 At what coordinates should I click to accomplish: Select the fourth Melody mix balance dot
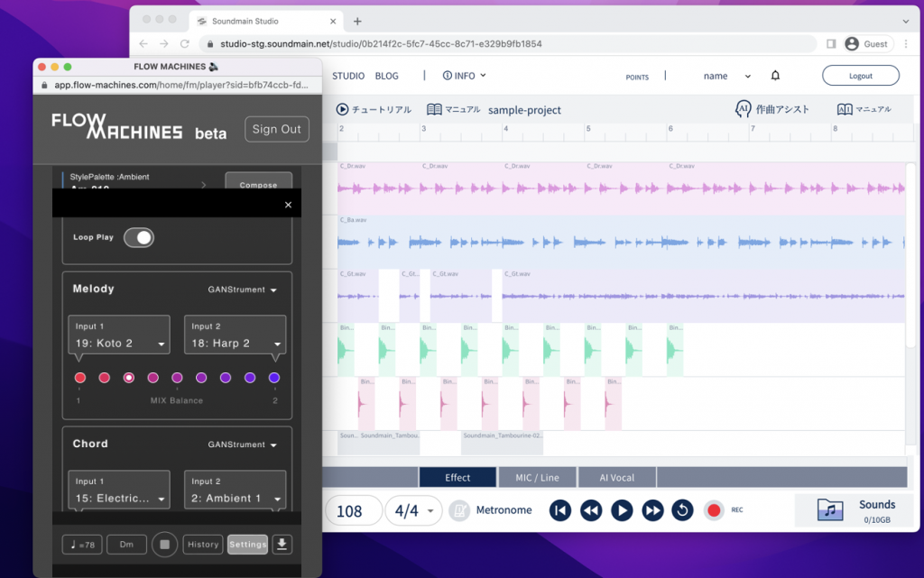pos(152,378)
